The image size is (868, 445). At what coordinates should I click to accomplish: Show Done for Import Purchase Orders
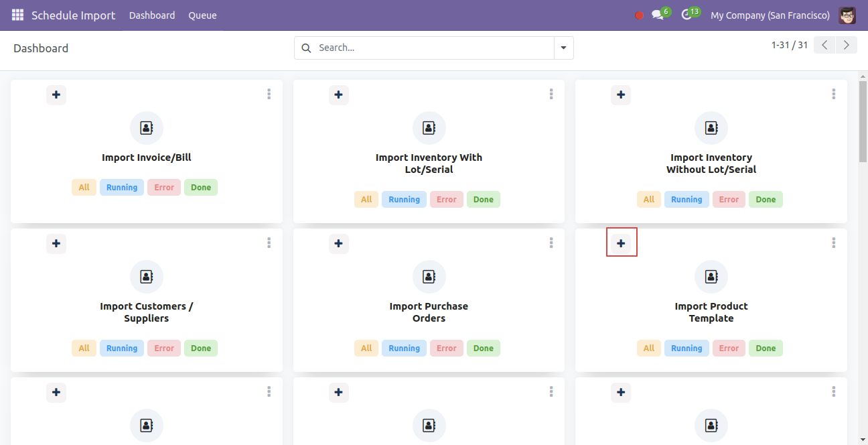pyautogui.click(x=484, y=348)
